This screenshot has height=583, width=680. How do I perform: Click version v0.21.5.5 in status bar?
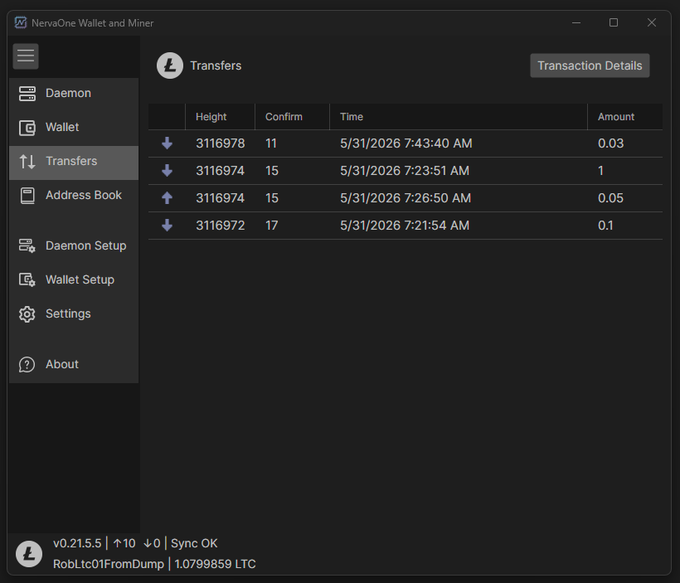point(77,543)
